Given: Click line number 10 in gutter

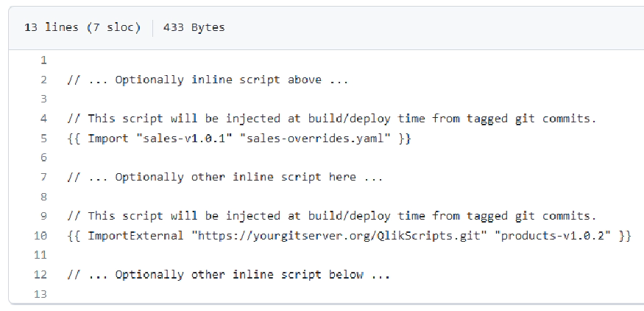Looking at the screenshot, I should (40, 236).
